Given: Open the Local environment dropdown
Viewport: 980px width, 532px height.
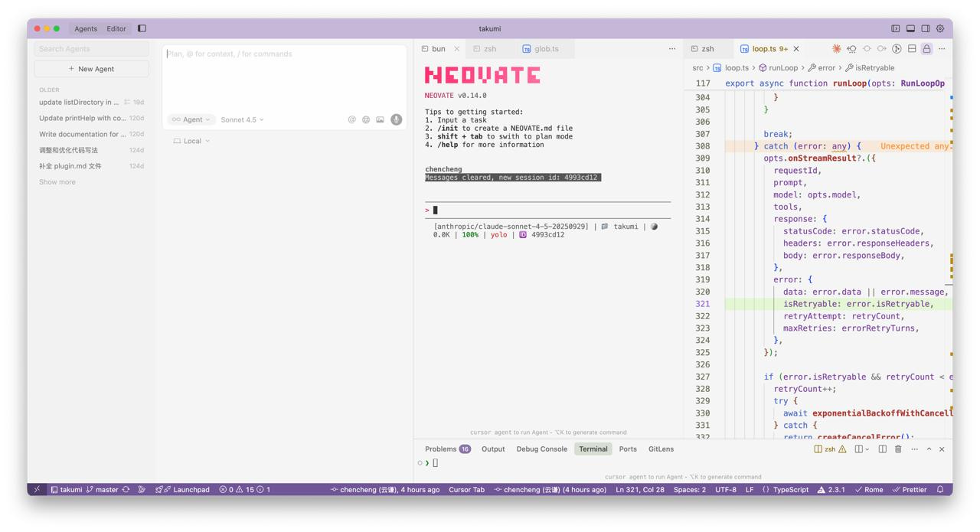Looking at the screenshot, I should coord(191,141).
